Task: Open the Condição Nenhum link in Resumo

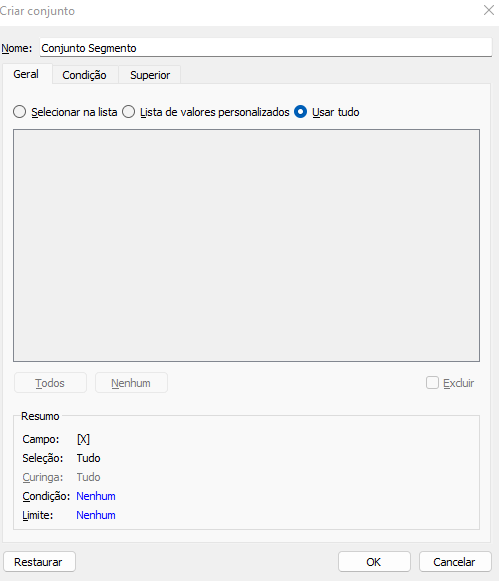Action: [96, 496]
